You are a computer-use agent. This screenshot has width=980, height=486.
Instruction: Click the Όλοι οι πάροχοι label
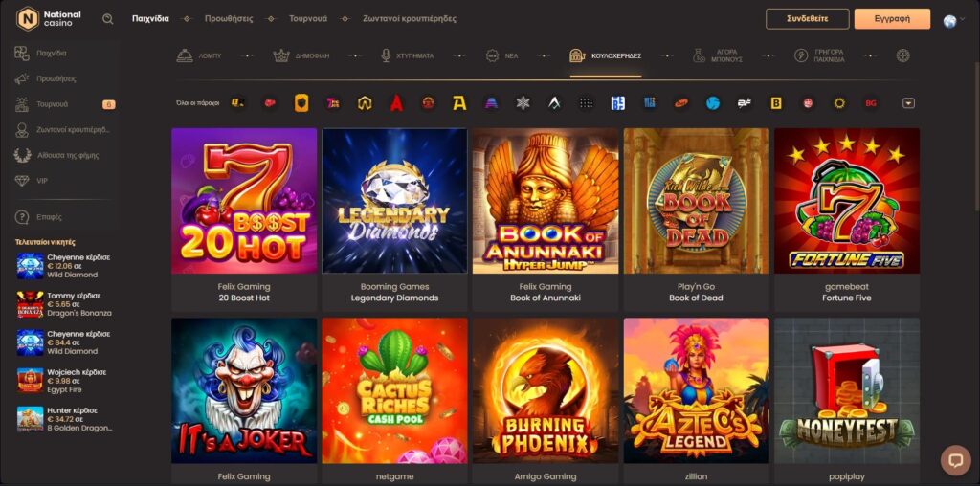pos(198,103)
